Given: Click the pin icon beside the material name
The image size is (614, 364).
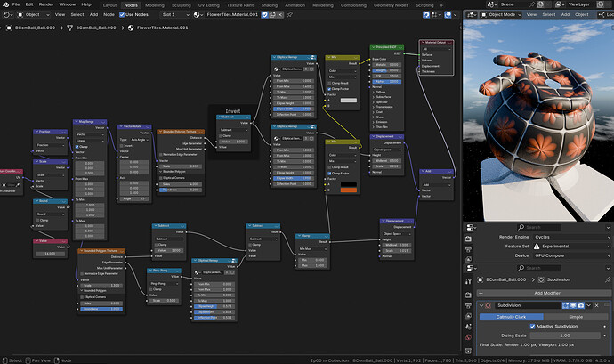Looking at the screenshot, I should pyautogui.click(x=290, y=14).
